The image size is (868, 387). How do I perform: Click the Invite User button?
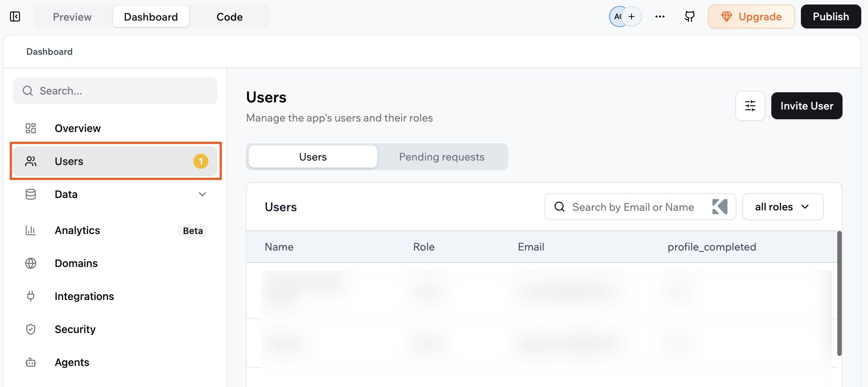807,106
